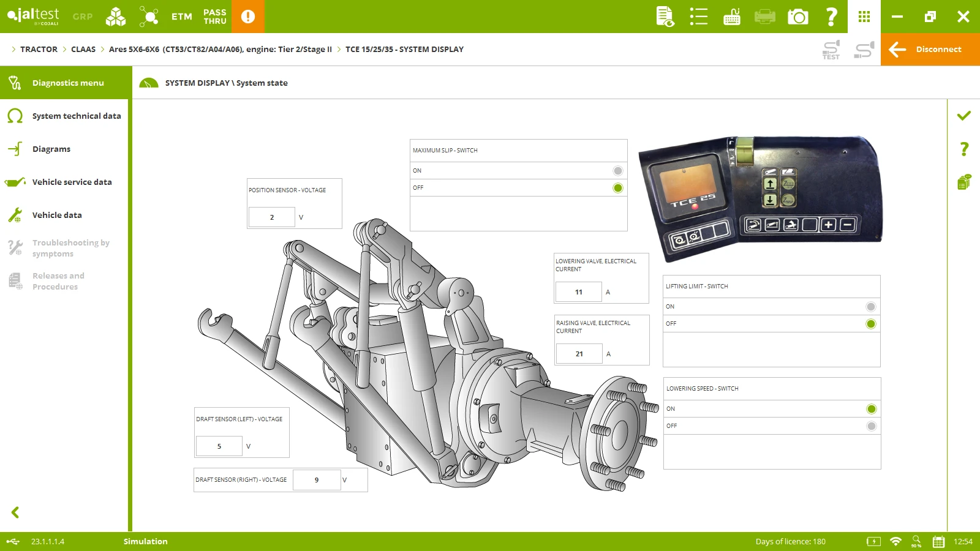The width and height of the screenshot is (980, 551).
Task: Click the lowering valve current value 11
Action: coord(579,292)
